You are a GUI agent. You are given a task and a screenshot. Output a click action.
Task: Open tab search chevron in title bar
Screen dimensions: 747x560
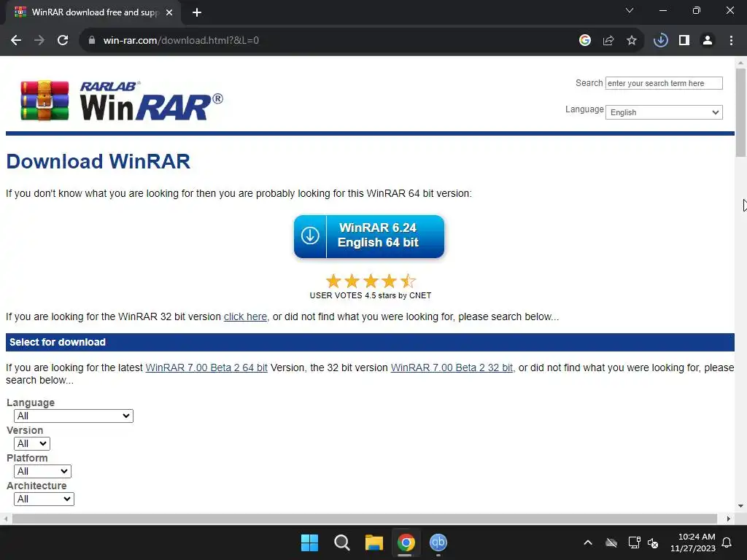(630, 10)
